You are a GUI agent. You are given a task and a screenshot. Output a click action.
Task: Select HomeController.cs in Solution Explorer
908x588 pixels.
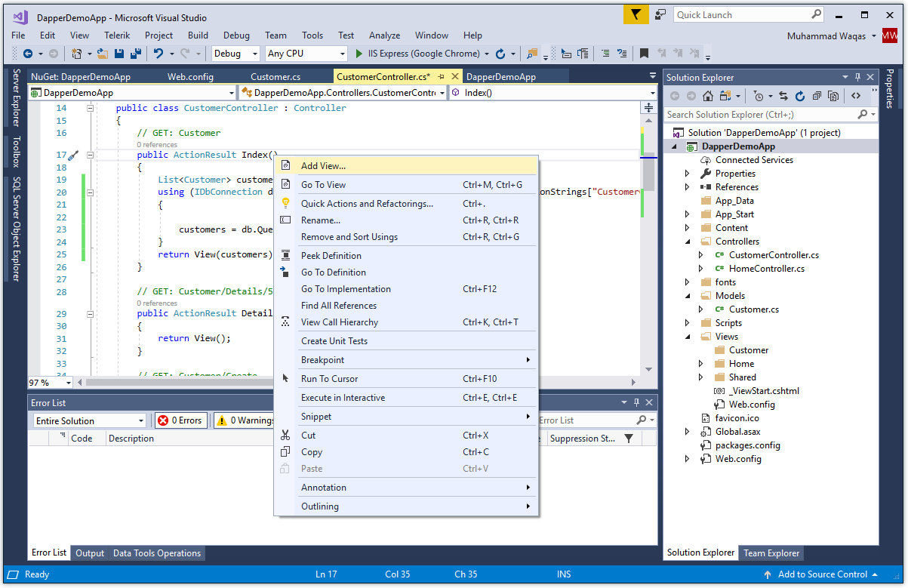tap(766, 269)
